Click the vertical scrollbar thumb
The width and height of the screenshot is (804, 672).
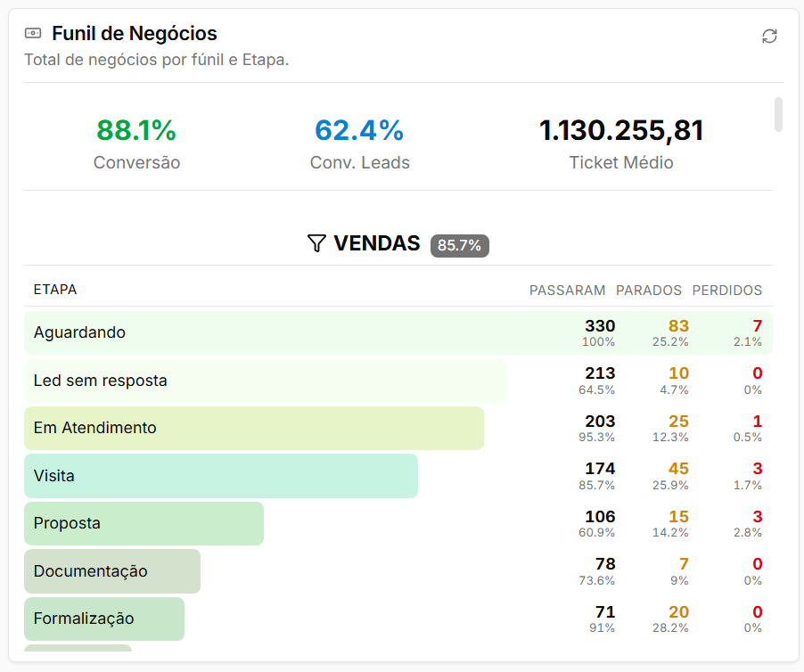(778, 114)
